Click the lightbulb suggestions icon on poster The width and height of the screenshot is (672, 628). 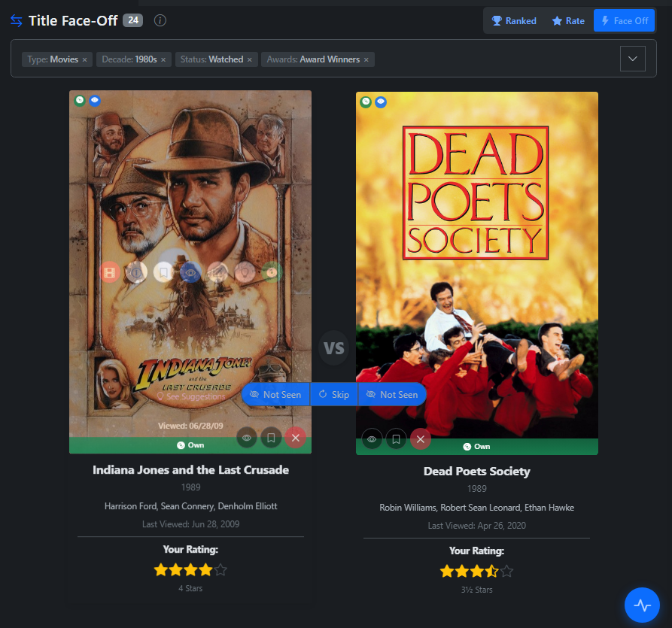point(245,272)
